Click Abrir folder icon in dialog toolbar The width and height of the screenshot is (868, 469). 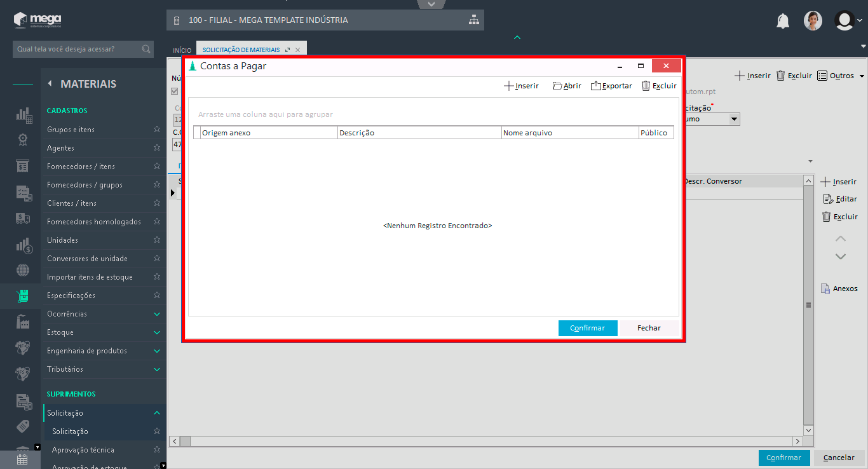click(557, 86)
